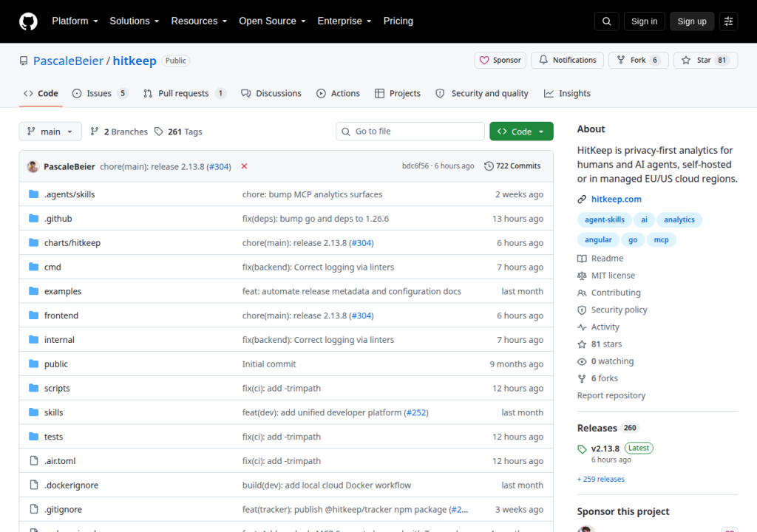Fork the hitkeep repository

tap(638, 61)
